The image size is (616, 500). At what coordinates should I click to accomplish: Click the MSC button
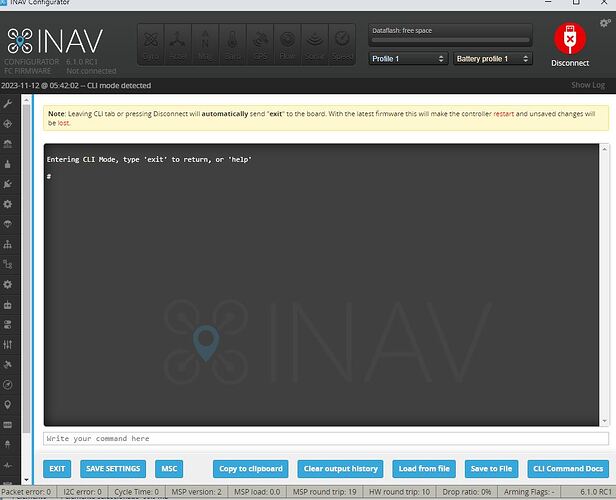(169, 469)
